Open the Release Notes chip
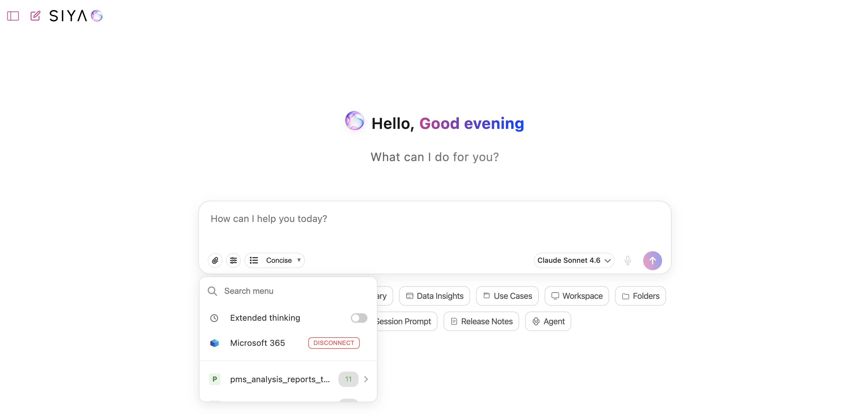 click(x=481, y=321)
